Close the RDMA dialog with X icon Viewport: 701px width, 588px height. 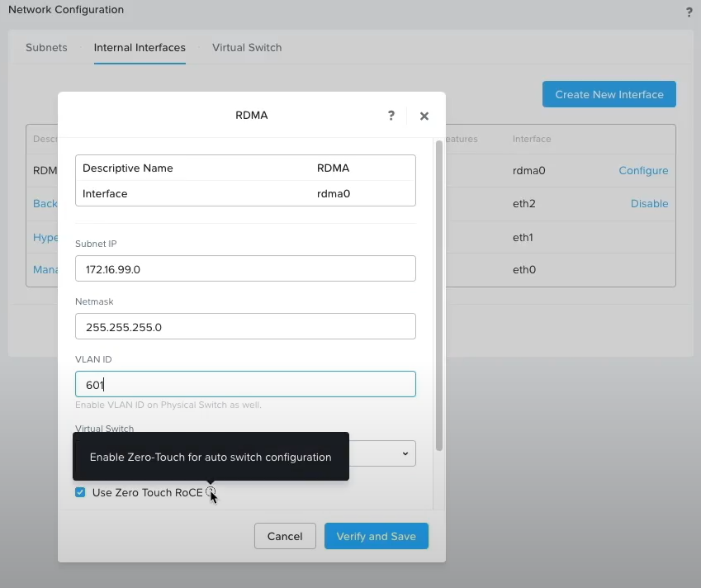coord(424,116)
